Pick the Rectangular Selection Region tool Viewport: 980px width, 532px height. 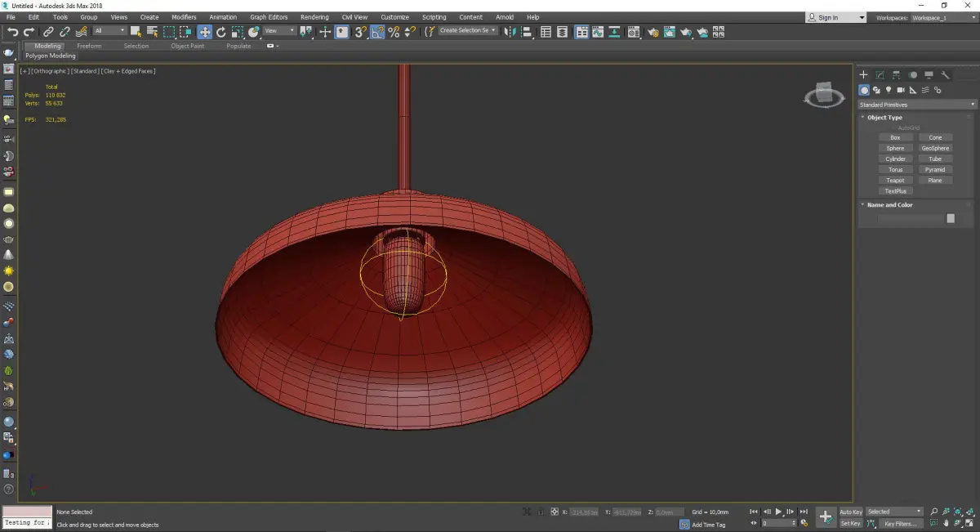click(169, 32)
